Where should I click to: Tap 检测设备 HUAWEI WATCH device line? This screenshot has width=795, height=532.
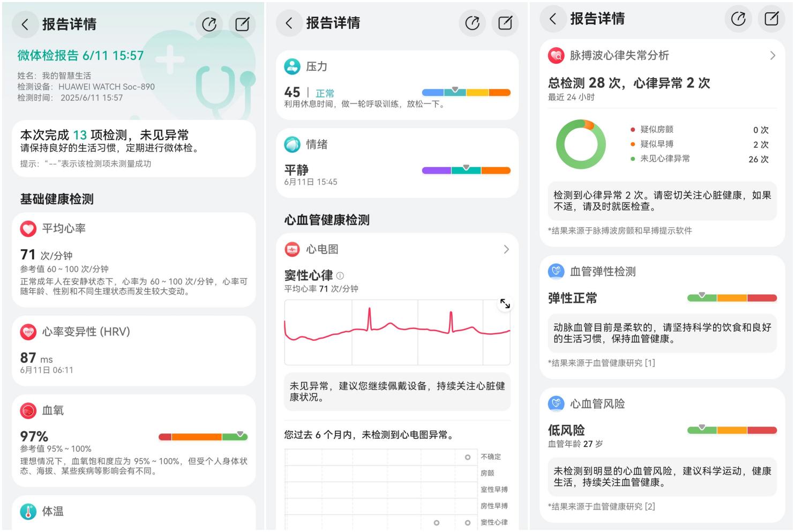click(x=86, y=87)
